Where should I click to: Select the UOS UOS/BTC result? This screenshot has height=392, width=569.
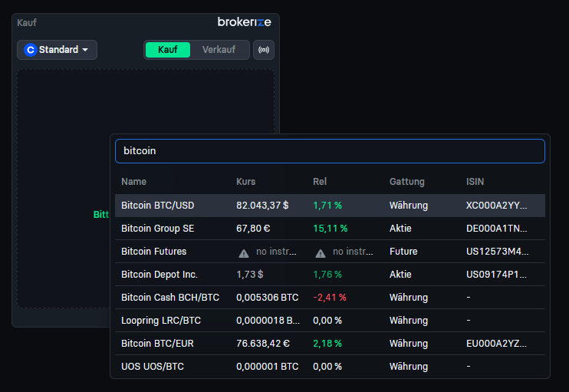[330, 367]
